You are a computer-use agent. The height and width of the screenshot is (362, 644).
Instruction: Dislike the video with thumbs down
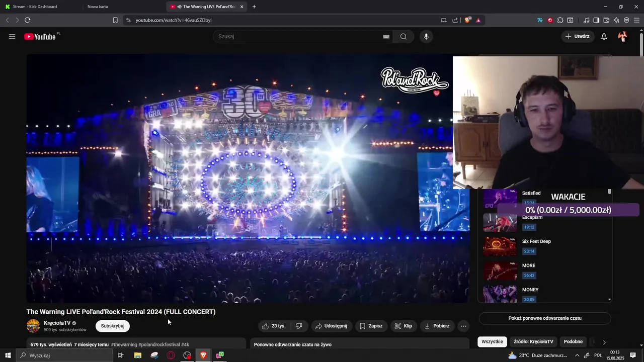coord(299,326)
